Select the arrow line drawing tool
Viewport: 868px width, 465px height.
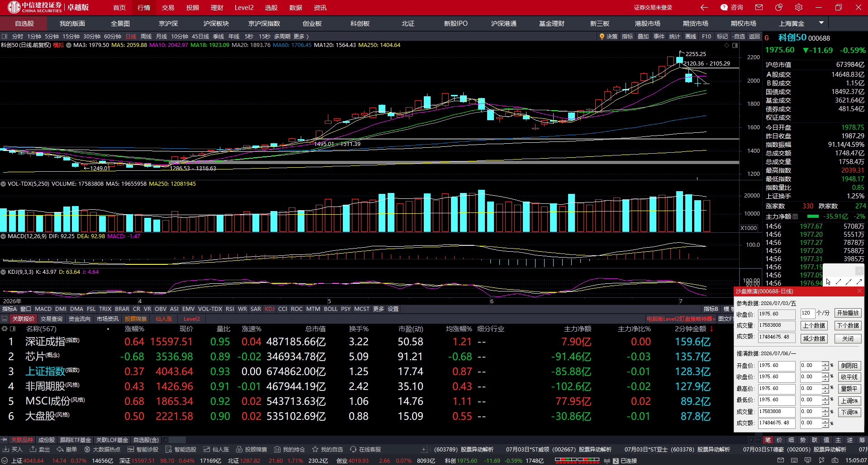click(x=859, y=282)
